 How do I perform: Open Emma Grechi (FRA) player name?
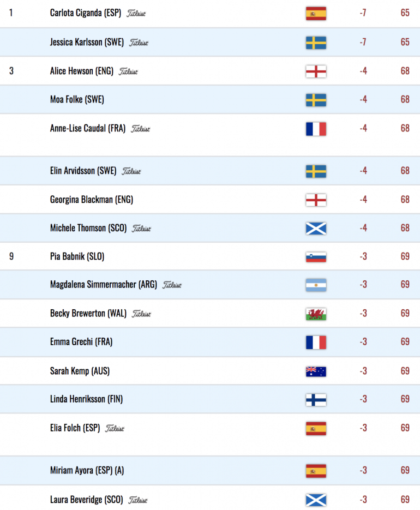pyautogui.click(x=81, y=342)
